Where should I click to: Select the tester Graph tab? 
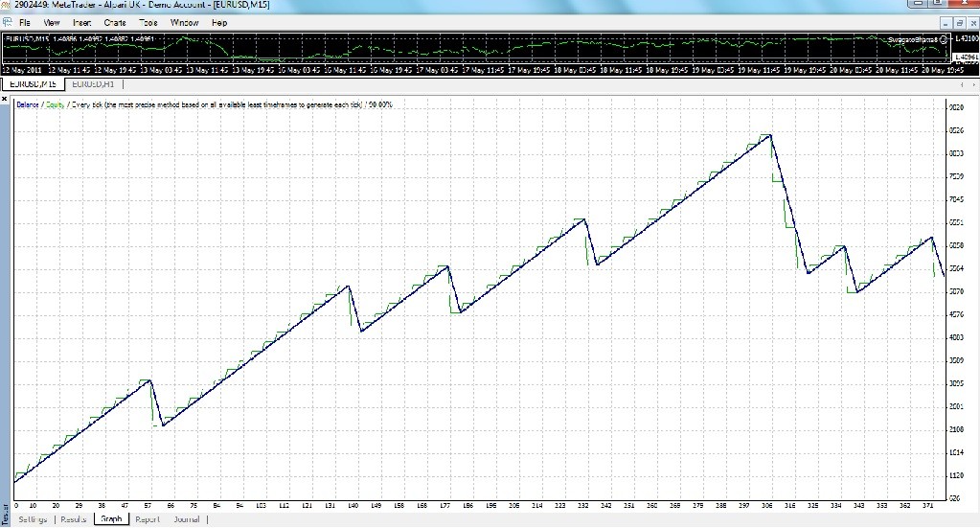click(111, 519)
